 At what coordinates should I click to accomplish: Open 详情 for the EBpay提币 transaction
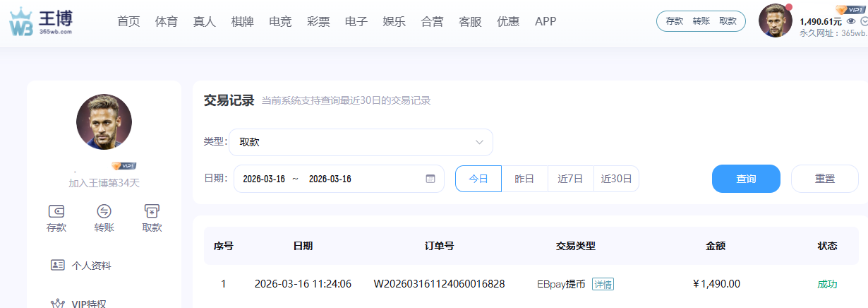pos(603,284)
